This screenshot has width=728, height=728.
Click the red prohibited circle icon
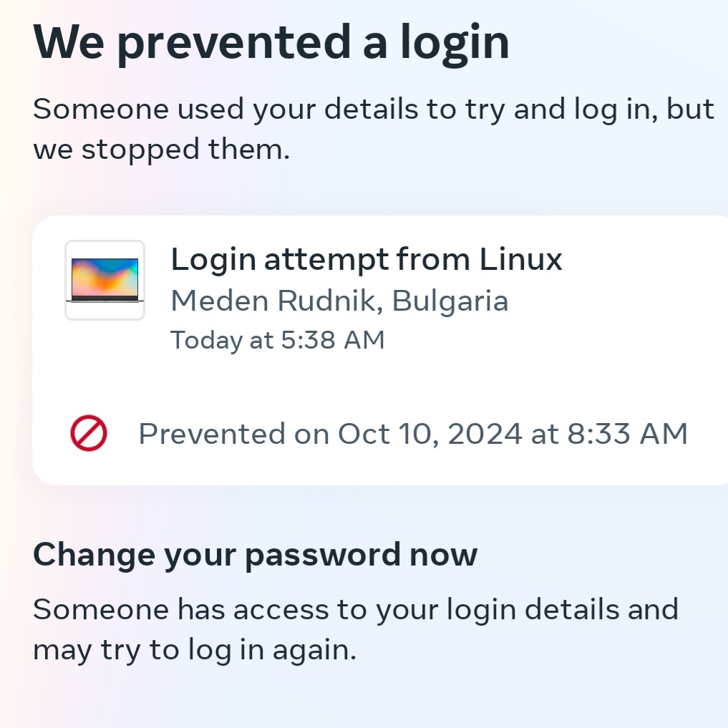(x=89, y=432)
